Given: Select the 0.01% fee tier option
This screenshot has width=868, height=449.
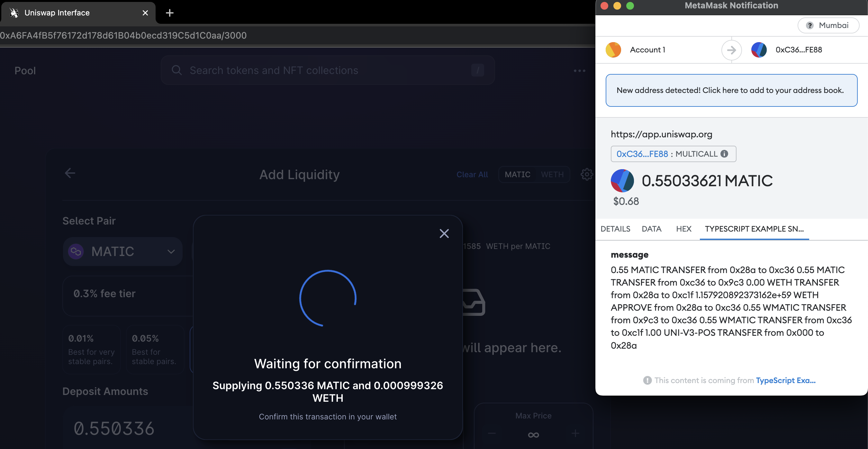Looking at the screenshot, I should 91,349.
